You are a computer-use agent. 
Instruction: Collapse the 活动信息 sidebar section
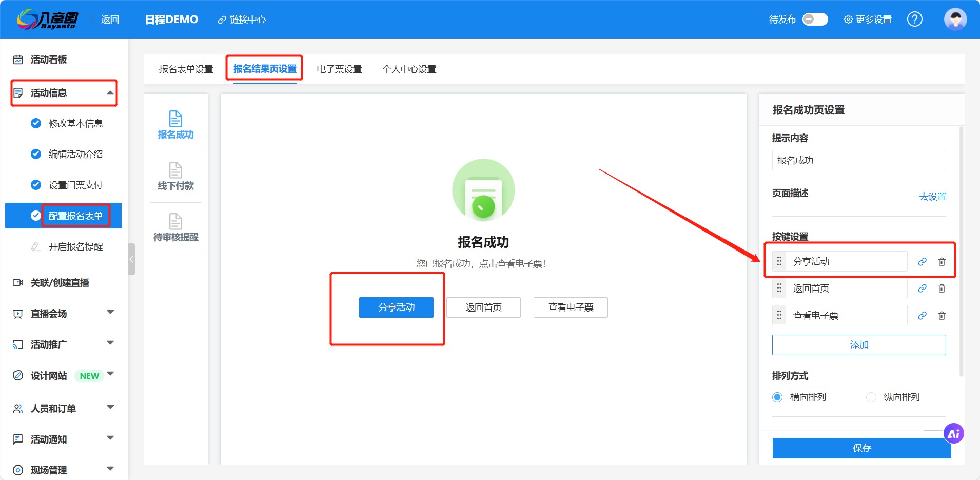(110, 93)
